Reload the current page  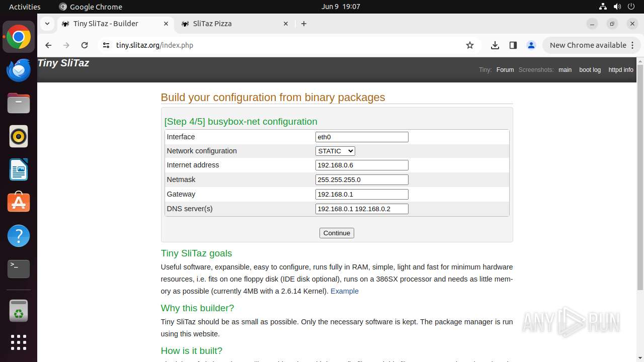[x=85, y=45]
